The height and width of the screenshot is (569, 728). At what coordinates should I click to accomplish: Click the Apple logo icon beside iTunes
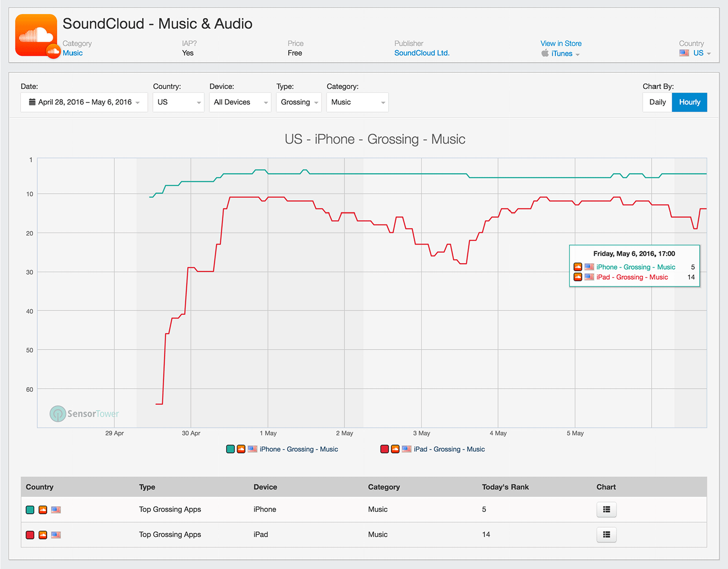click(545, 53)
